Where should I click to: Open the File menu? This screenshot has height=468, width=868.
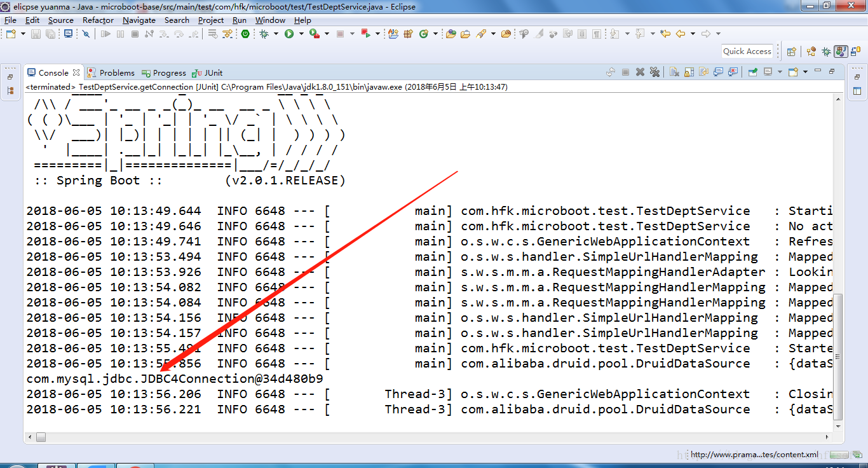coord(10,20)
